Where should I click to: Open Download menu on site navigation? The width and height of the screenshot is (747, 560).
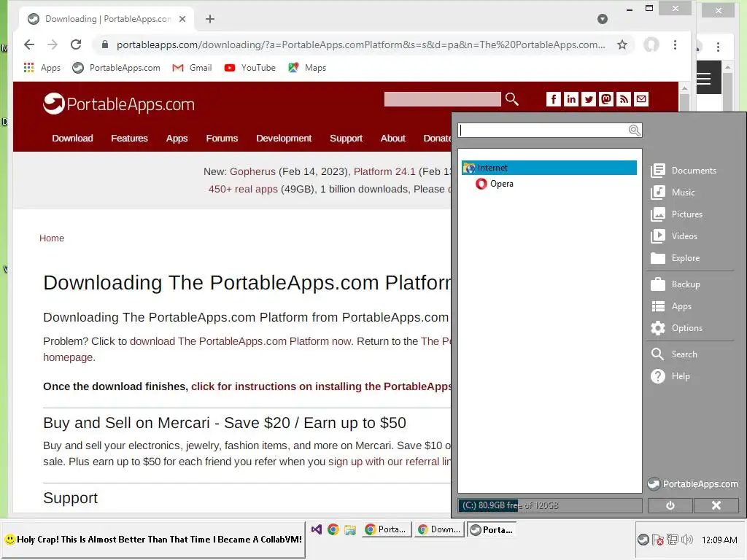point(72,138)
